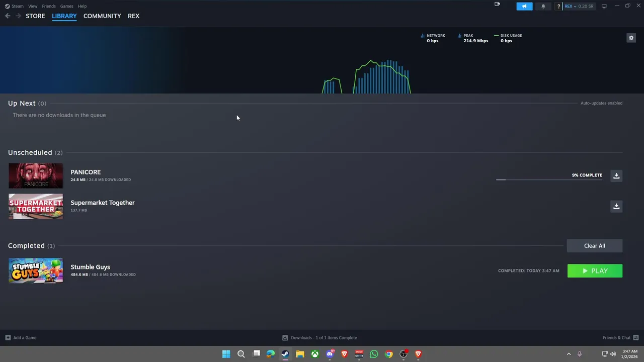Open the Games menu
Screen dimensions: 644x362
click(66, 6)
